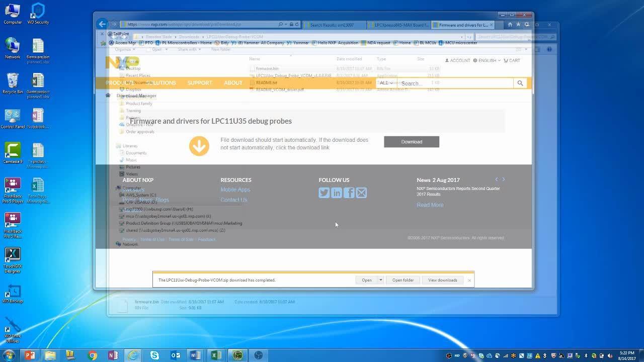Viewport: 644px width, 362px height.
Task: Open Network desktop icon
Action: click(12, 48)
